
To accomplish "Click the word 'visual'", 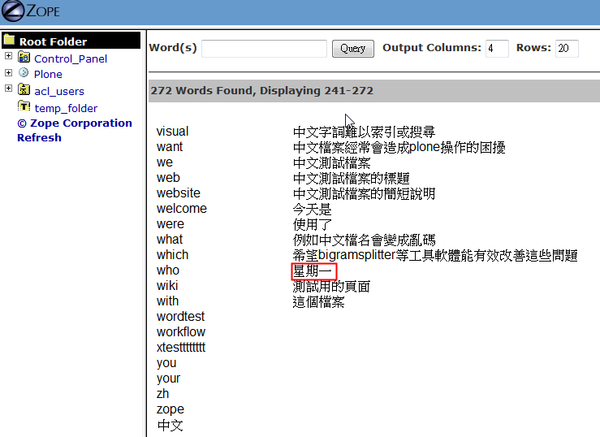I will [x=172, y=131].
